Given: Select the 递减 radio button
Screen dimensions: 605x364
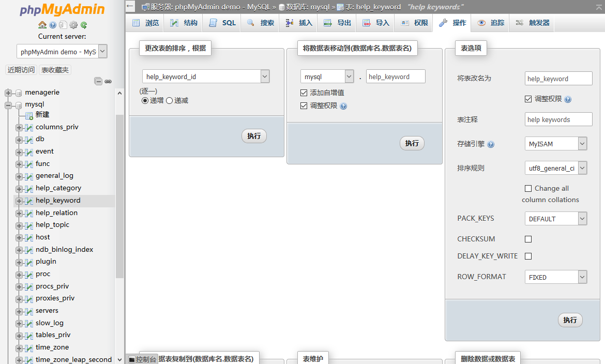Looking at the screenshot, I should (169, 101).
